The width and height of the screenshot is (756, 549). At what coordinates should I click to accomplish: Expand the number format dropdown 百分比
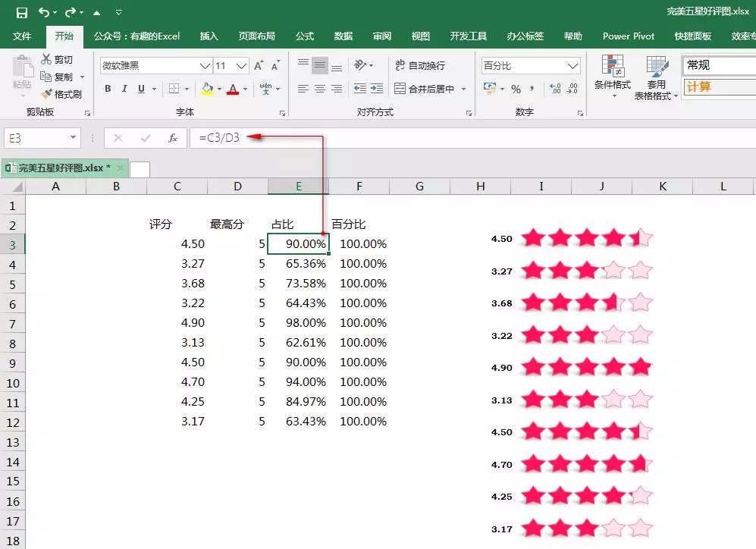click(x=572, y=66)
